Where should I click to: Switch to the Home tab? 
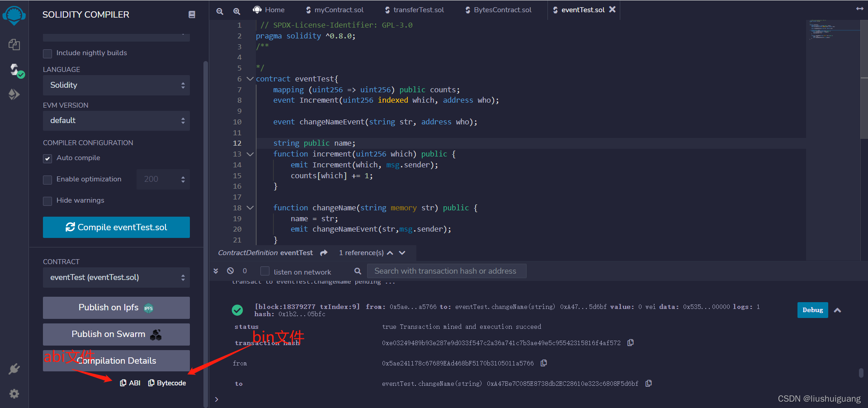pos(269,9)
